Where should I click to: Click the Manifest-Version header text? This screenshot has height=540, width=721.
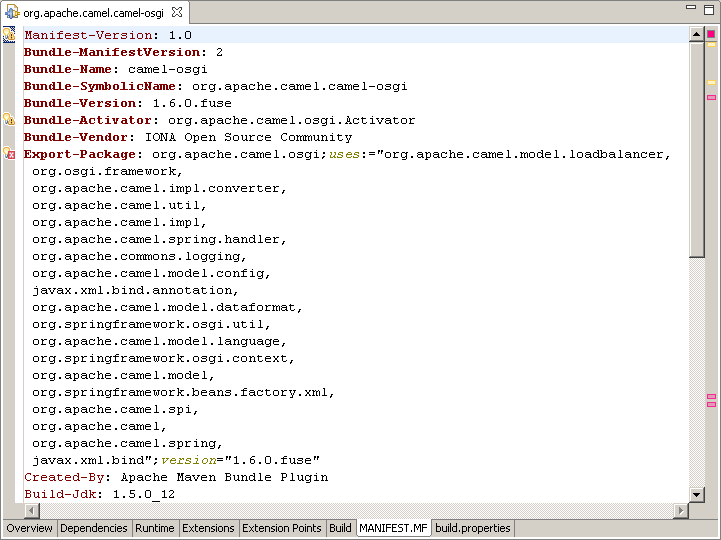(89, 35)
